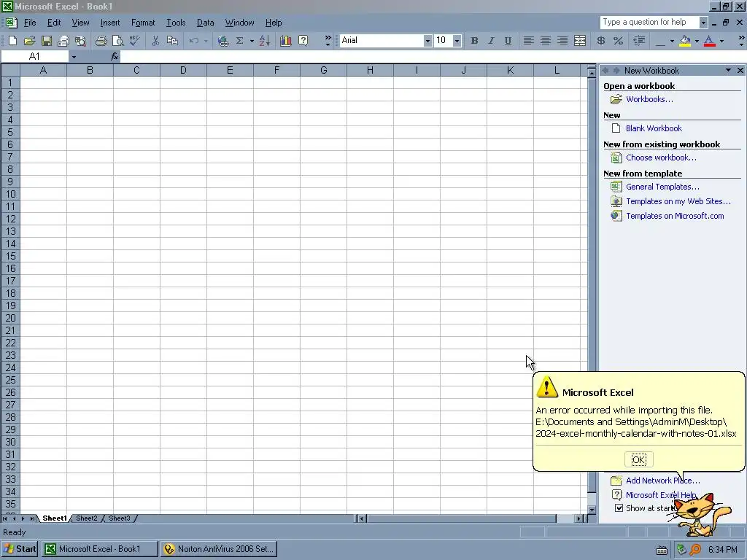The width and height of the screenshot is (747, 560).
Task: Open Templates on Microsoft.com link
Action: (675, 216)
